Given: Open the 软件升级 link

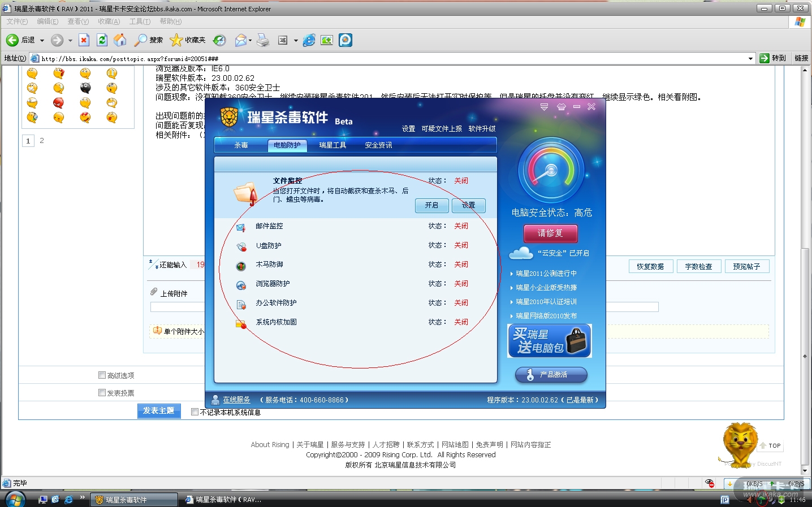Looking at the screenshot, I should 482,129.
